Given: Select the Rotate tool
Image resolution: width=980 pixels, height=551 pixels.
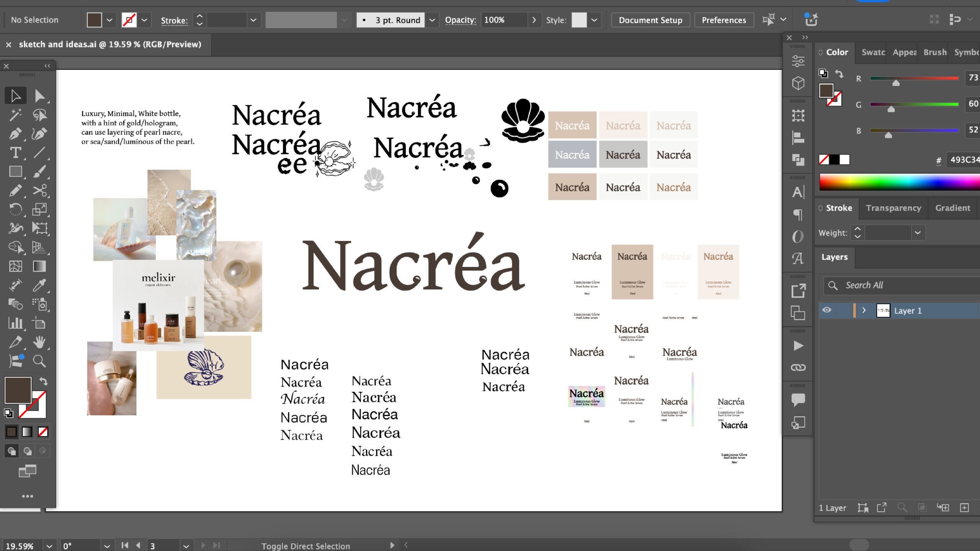Looking at the screenshot, I should [x=15, y=209].
